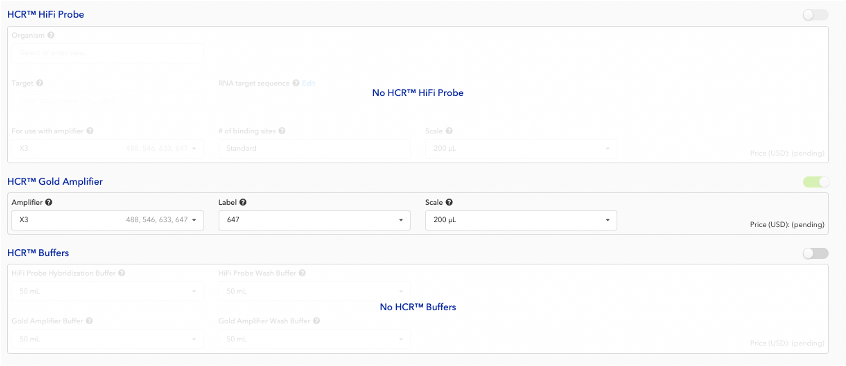The image size is (846, 366).
Task: Click help icon by Gold Amplifier Wash Buffer
Action: tap(316, 321)
